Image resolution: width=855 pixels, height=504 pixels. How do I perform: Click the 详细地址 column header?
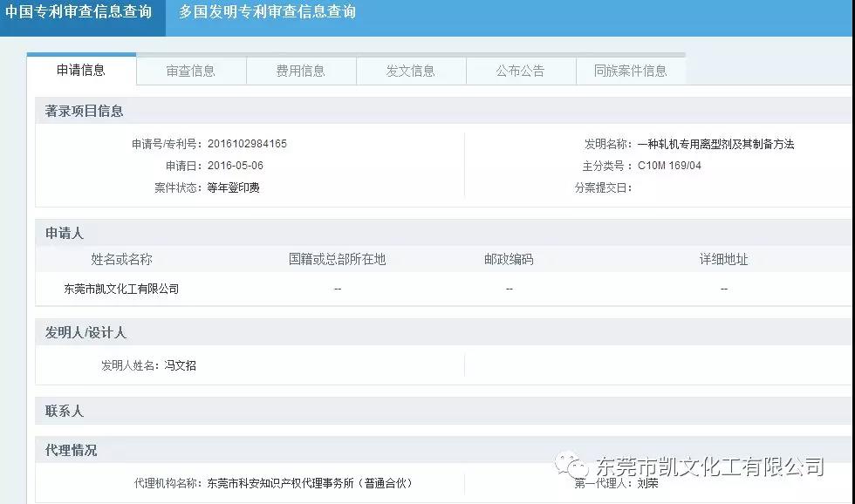pyautogui.click(x=723, y=259)
